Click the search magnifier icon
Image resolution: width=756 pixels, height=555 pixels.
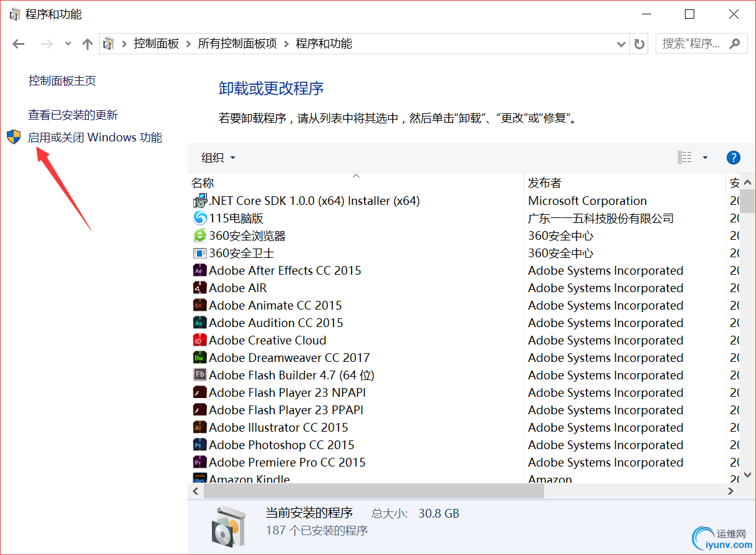pyautogui.click(x=735, y=43)
